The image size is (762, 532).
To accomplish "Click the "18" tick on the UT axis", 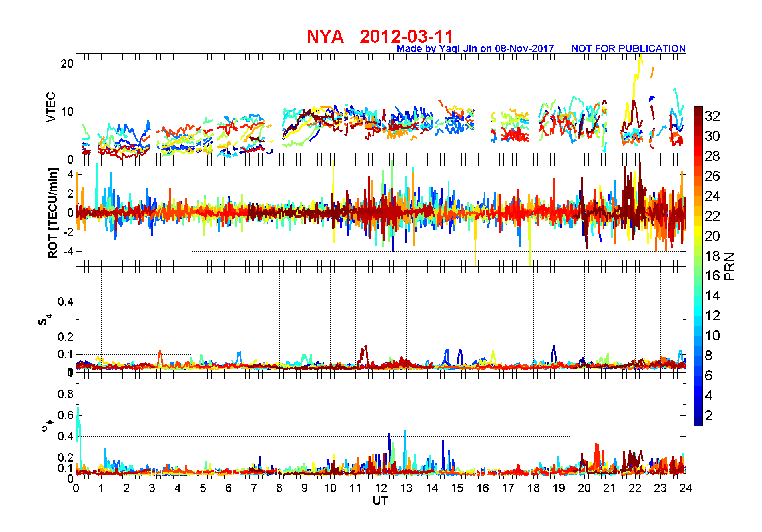I will (533, 488).
